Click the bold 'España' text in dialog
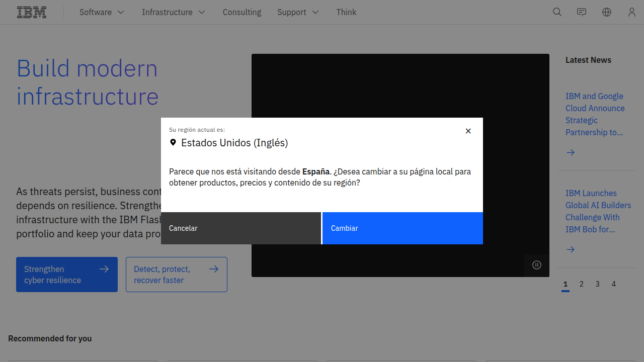The height and width of the screenshot is (362, 644). pyautogui.click(x=316, y=171)
